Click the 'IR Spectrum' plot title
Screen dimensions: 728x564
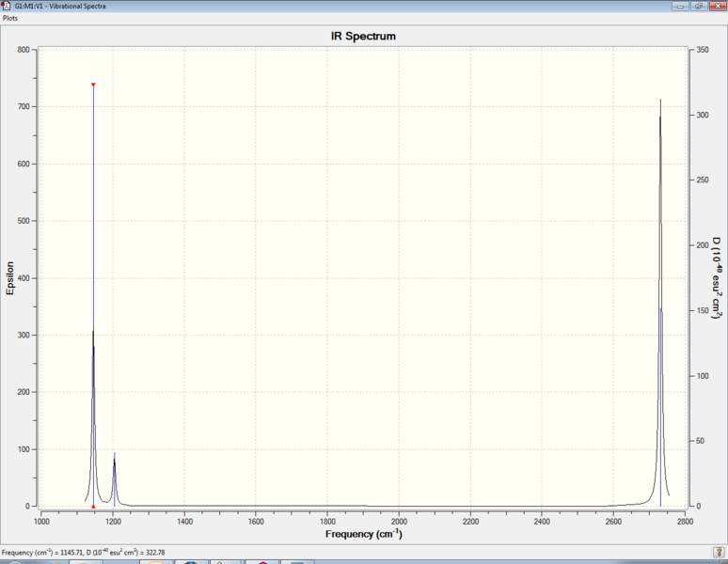(x=363, y=36)
